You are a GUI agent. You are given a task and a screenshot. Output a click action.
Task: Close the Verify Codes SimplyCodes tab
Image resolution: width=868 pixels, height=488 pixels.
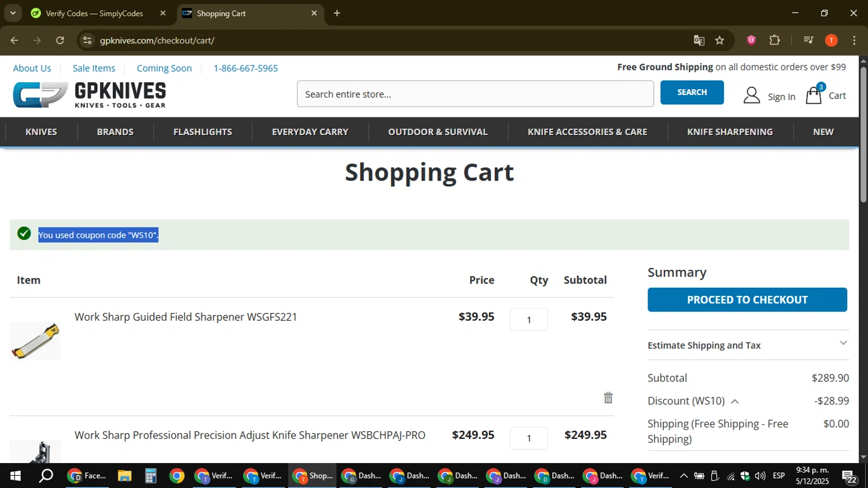pos(163,13)
